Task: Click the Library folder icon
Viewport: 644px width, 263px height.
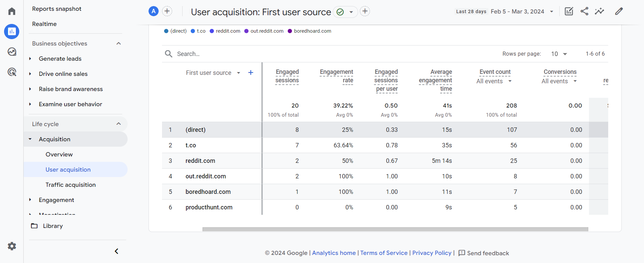Action: [34, 226]
